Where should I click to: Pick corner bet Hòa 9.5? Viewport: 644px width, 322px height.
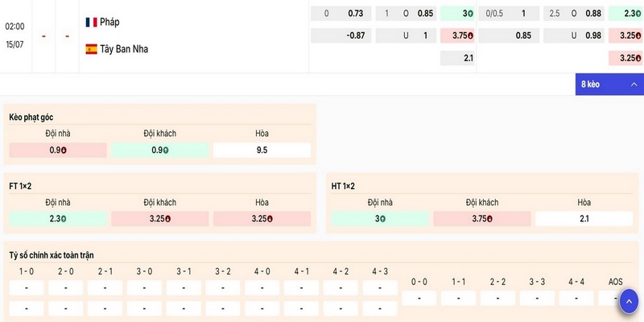(x=262, y=150)
